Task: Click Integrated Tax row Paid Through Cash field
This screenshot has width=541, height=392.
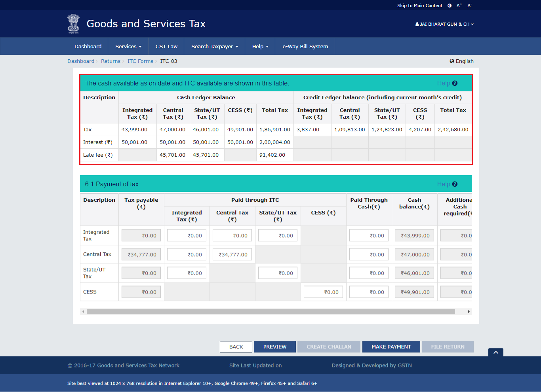Action: [x=369, y=236]
